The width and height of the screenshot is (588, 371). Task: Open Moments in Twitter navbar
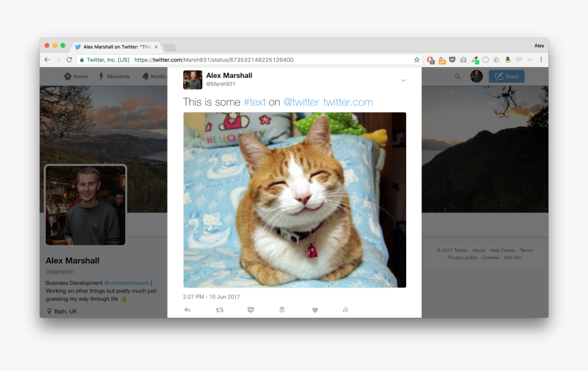pos(114,77)
